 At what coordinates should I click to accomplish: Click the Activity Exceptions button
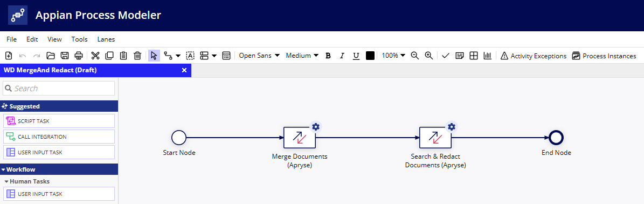pyautogui.click(x=533, y=56)
